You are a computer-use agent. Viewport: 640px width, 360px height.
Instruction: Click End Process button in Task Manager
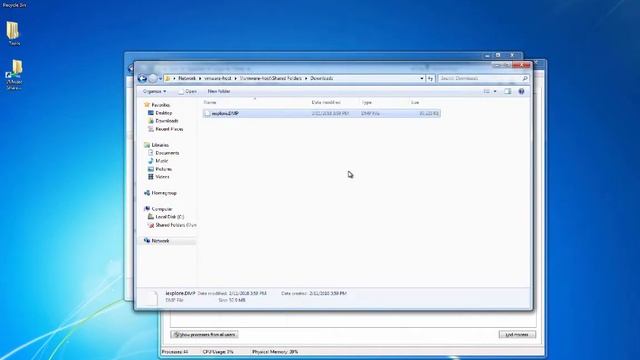coord(517,335)
